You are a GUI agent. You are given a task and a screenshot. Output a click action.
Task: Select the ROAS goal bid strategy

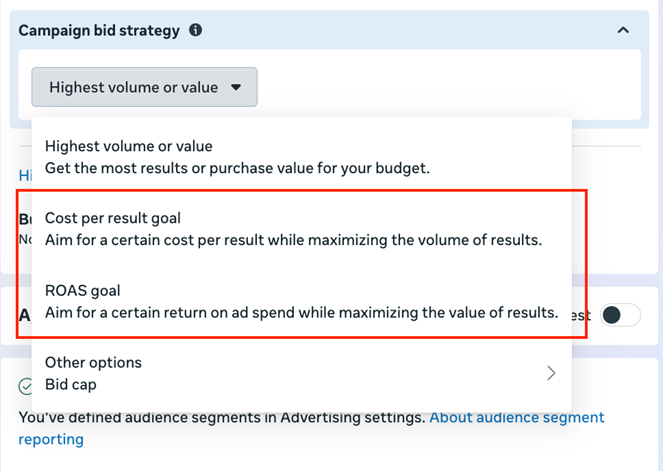[82, 291]
